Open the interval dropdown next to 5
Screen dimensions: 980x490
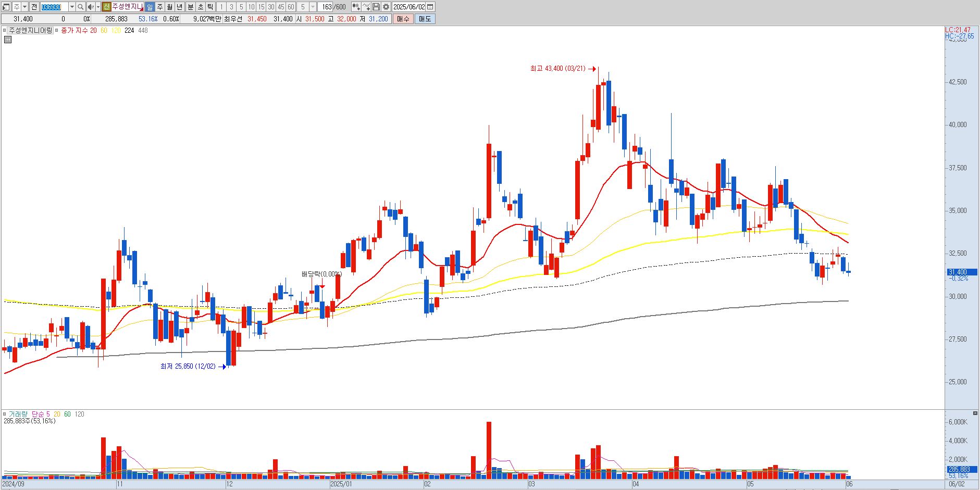(x=313, y=7)
